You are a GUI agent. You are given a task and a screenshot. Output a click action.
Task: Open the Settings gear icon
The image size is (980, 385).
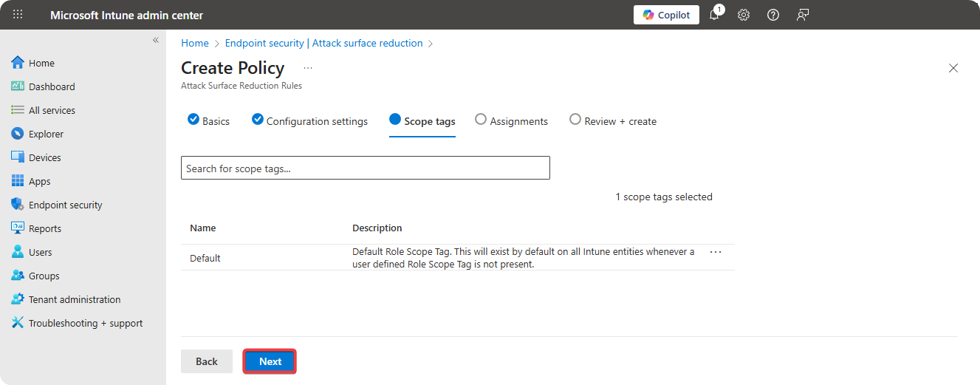744,15
